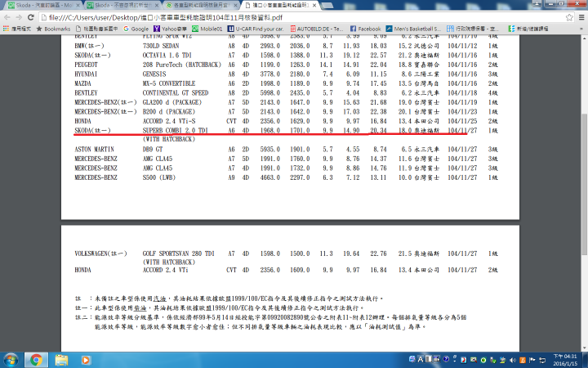
Task: Click the Chrome taskbar icon
Action: click(x=37, y=360)
